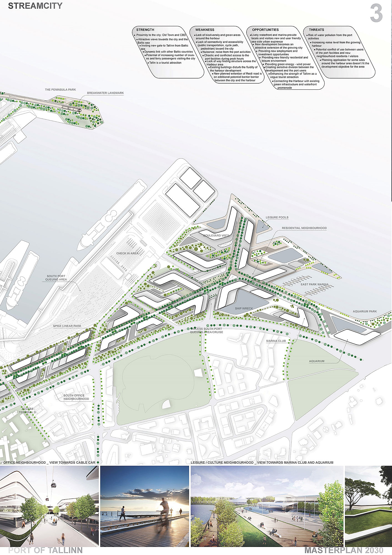The height and width of the screenshot is (555, 392).
Task: Open the marina club and aquarium rendering
Action: [267, 506]
